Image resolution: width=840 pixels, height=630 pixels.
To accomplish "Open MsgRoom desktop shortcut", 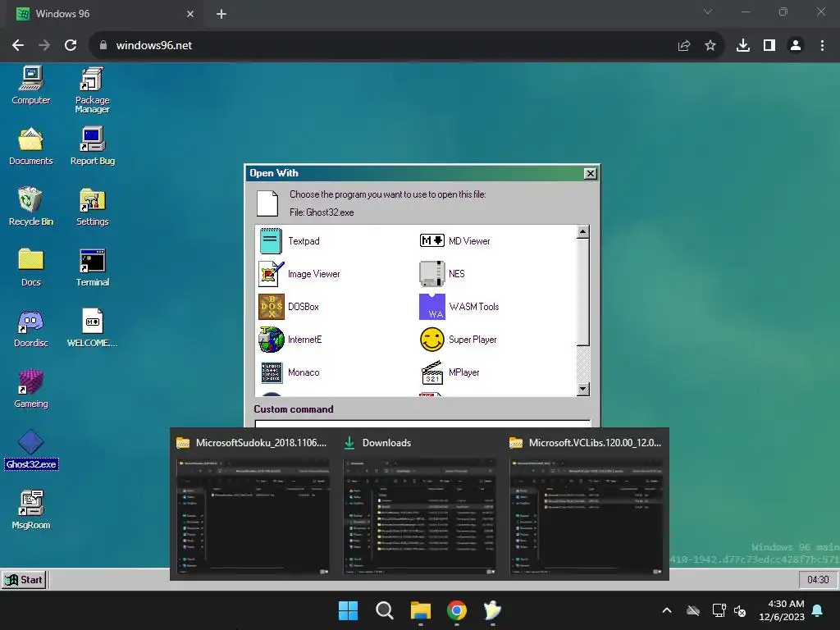I will coord(30,510).
